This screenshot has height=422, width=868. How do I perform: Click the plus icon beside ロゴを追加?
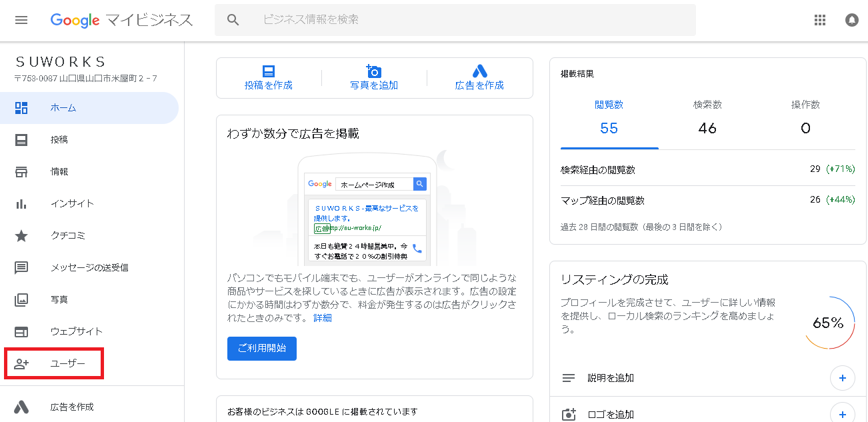click(x=842, y=414)
